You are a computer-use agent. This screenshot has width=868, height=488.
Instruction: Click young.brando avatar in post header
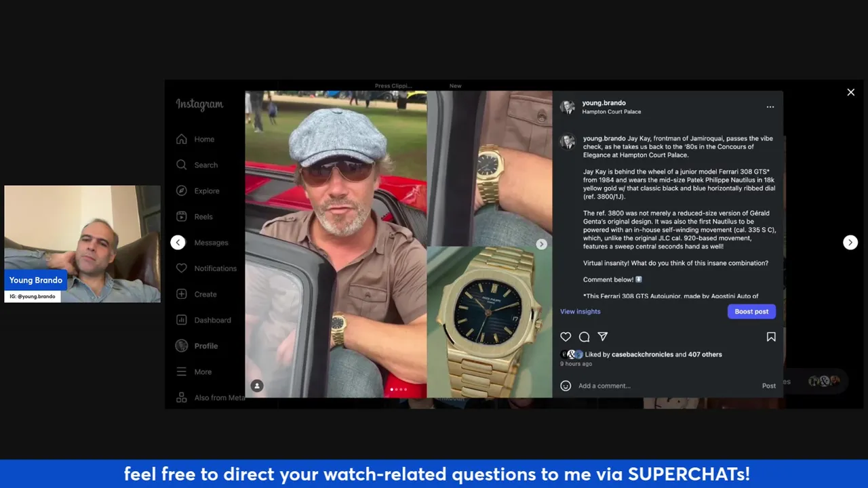568,107
